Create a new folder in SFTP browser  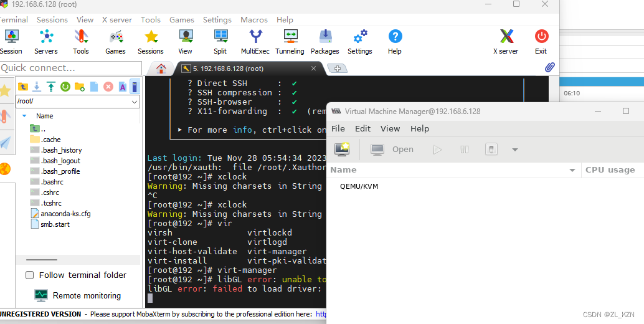(80, 87)
